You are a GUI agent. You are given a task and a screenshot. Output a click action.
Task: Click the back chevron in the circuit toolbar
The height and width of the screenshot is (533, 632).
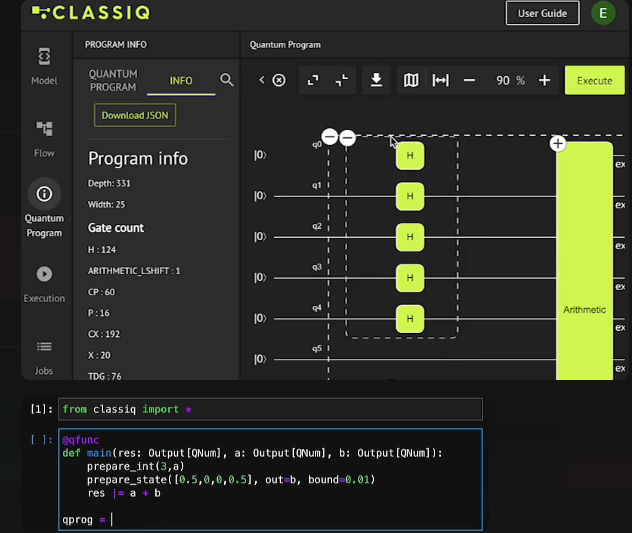coord(262,80)
